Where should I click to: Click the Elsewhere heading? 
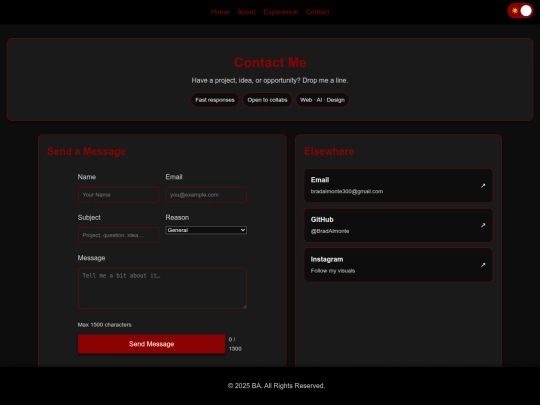pos(329,152)
